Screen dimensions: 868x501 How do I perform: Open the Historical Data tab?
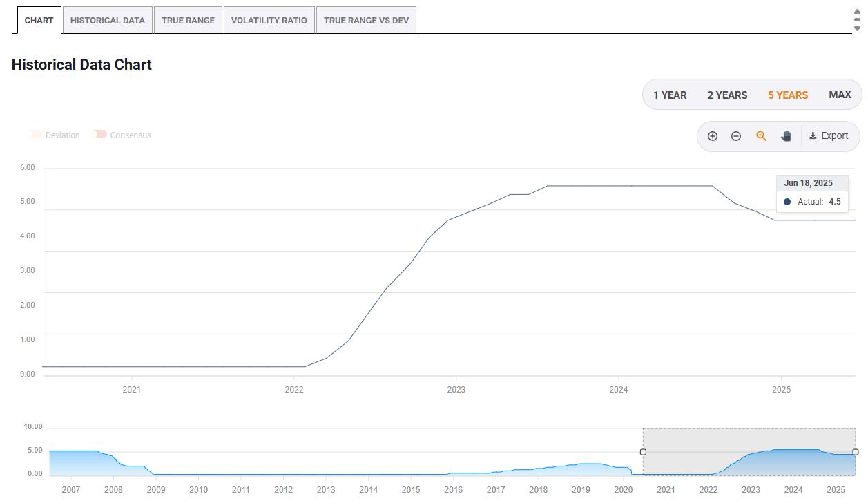pos(108,20)
